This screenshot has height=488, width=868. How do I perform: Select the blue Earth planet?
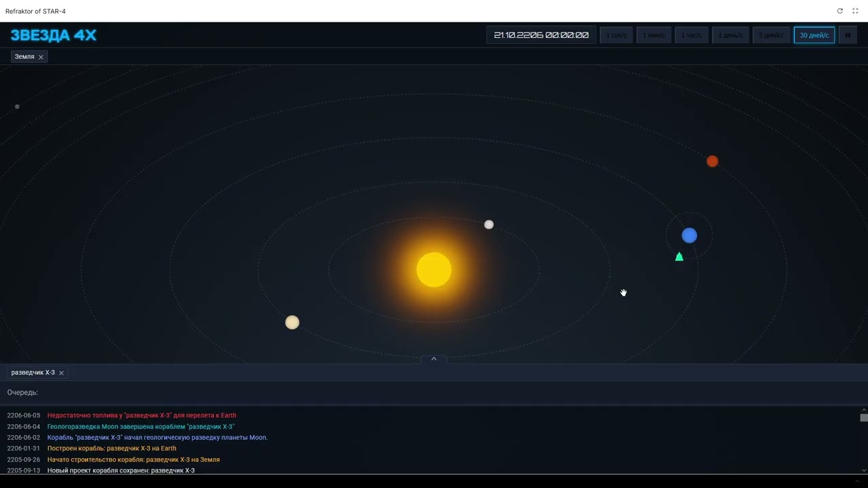coord(689,235)
